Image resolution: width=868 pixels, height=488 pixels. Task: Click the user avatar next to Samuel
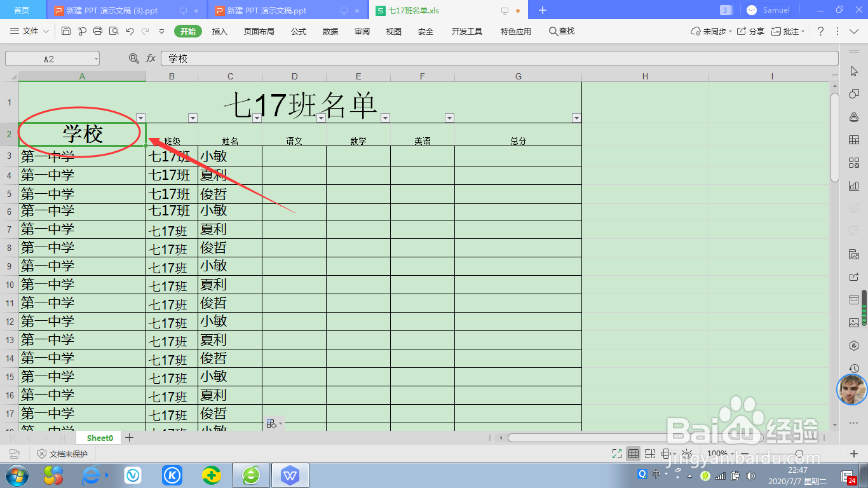(752, 10)
